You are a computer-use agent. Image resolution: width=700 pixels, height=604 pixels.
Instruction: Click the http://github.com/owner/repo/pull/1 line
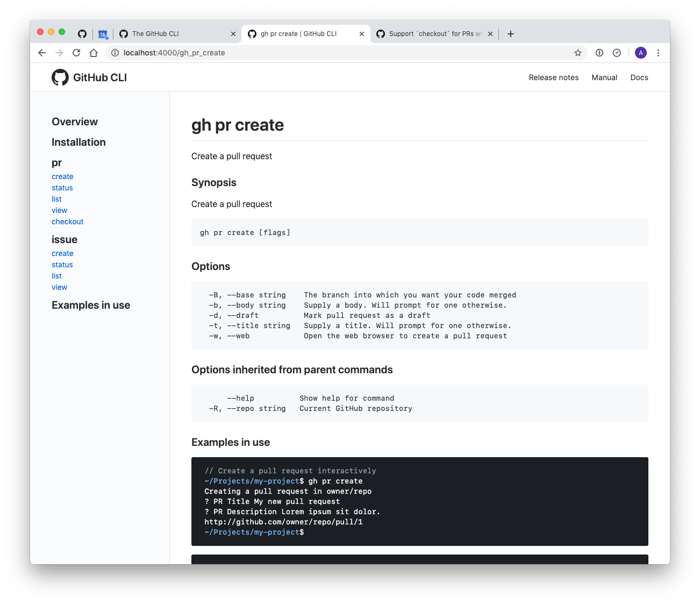[283, 522]
